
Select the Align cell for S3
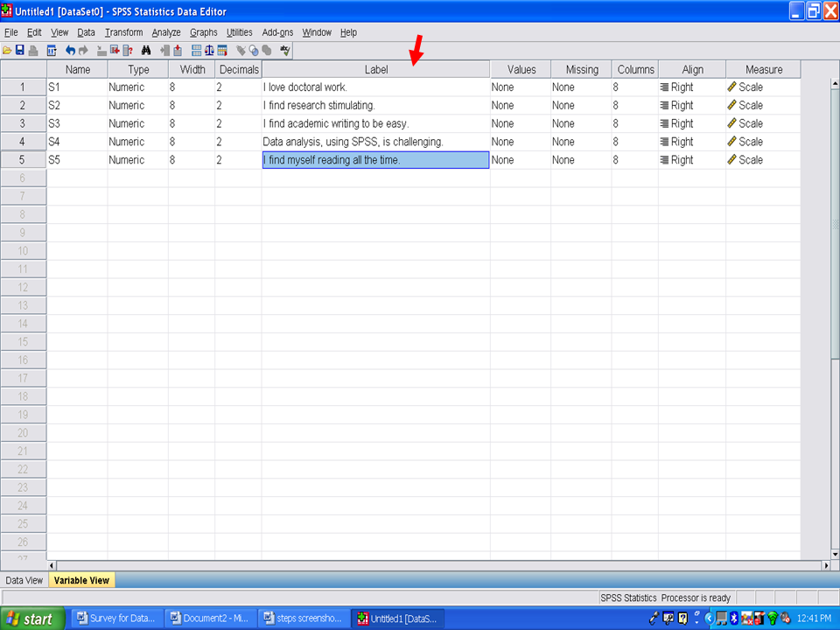tap(691, 123)
